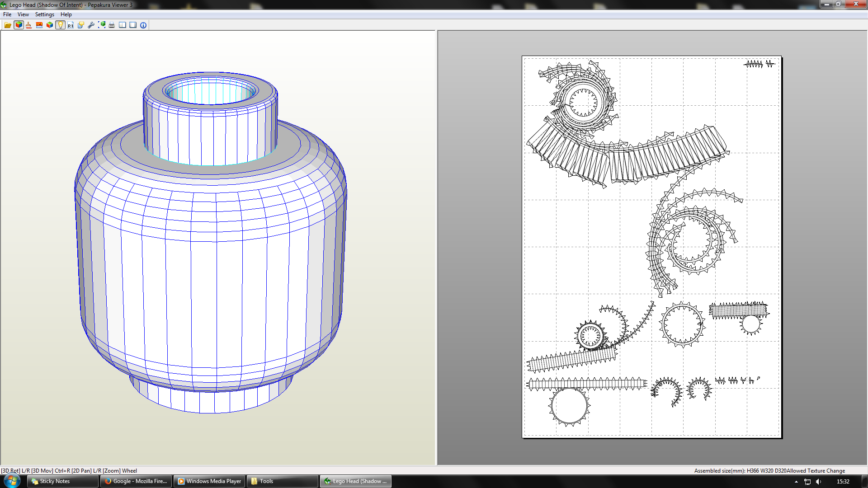Viewport: 868px width, 488px height.
Task: Click the Sticky Notes taskbar button
Action: [62, 481]
